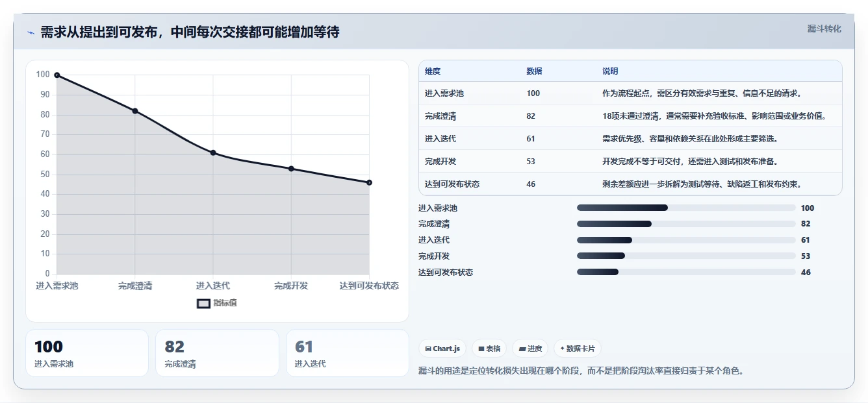Click the table value 82
Image resolution: width=868 pixels, height=403 pixels.
click(531, 116)
